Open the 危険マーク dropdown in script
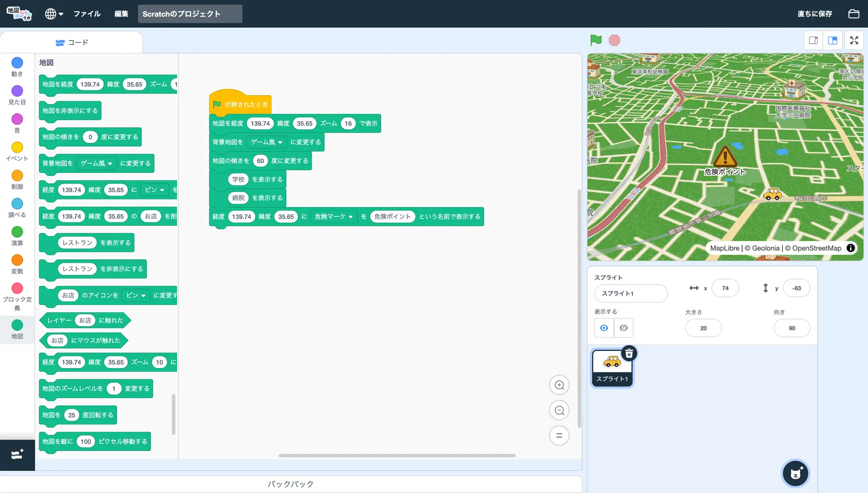The height and width of the screenshot is (493, 868). tap(334, 216)
